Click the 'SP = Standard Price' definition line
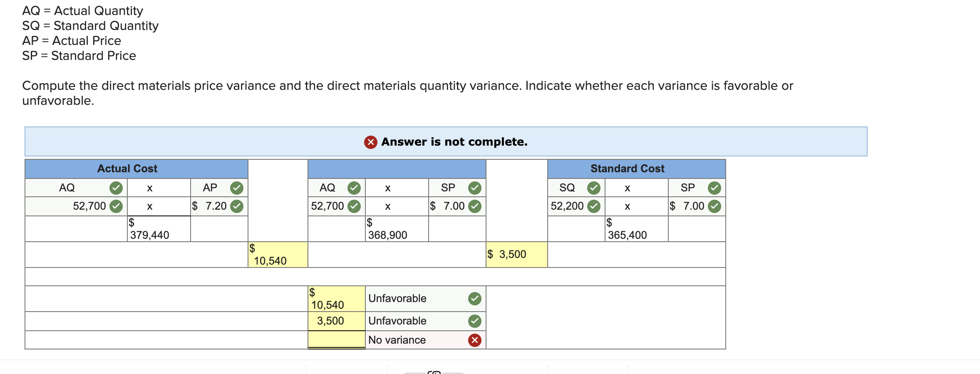This screenshot has width=980, height=374. 79,56
